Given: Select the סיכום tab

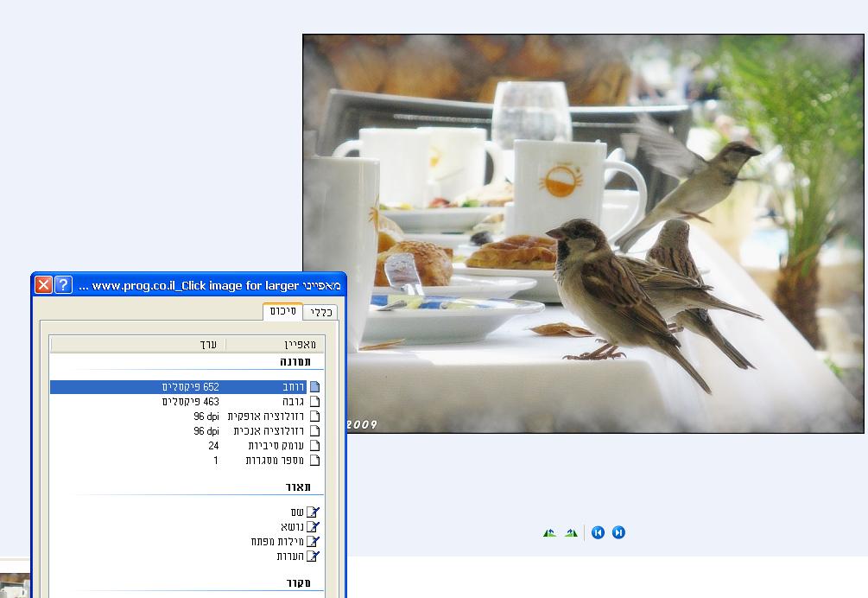Looking at the screenshot, I should [283, 311].
